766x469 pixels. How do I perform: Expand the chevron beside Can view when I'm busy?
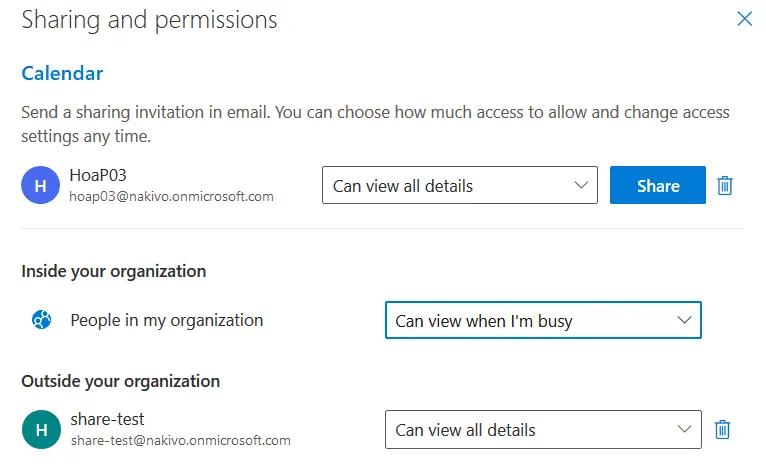coord(684,320)
